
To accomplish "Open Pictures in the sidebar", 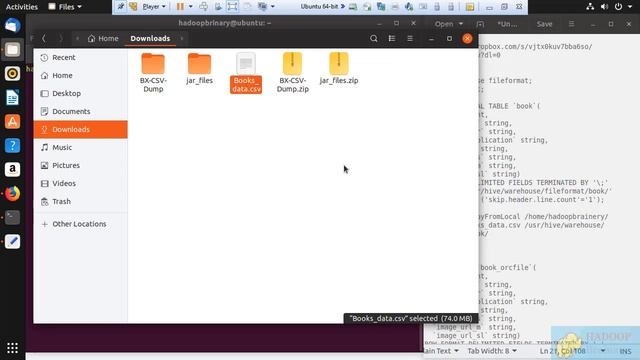I will [80, 165].
